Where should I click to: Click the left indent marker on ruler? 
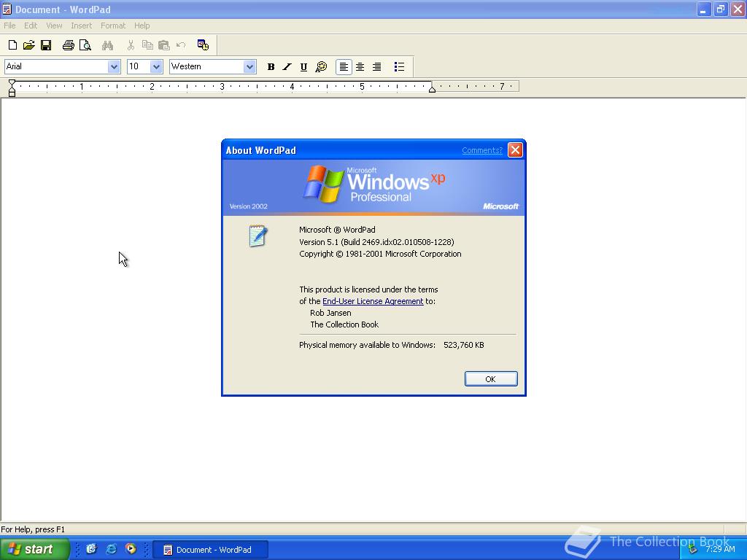coord(12,88)
